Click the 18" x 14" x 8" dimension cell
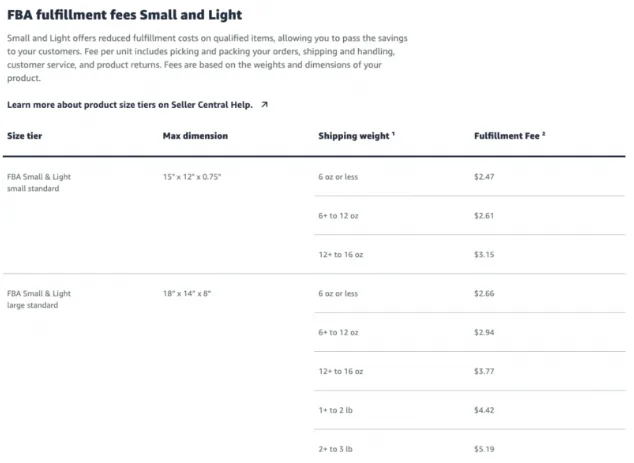 tap(187, 294)
